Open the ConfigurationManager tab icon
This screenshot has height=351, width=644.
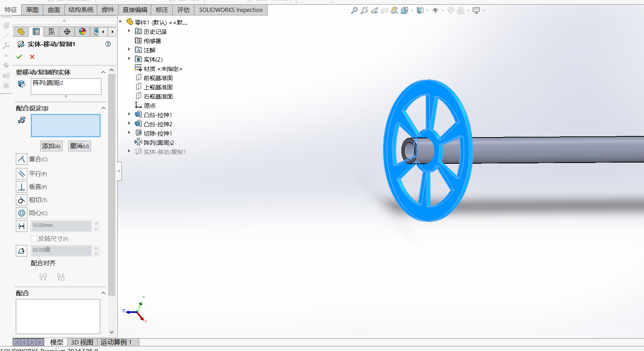52,32
